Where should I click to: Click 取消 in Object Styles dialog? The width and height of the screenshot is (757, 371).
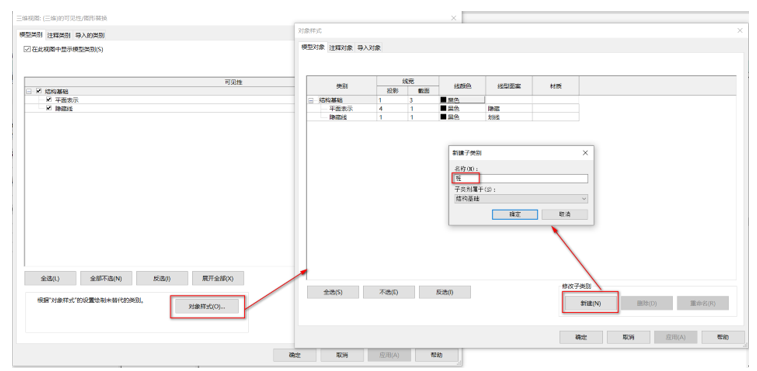tap(629, 337)
